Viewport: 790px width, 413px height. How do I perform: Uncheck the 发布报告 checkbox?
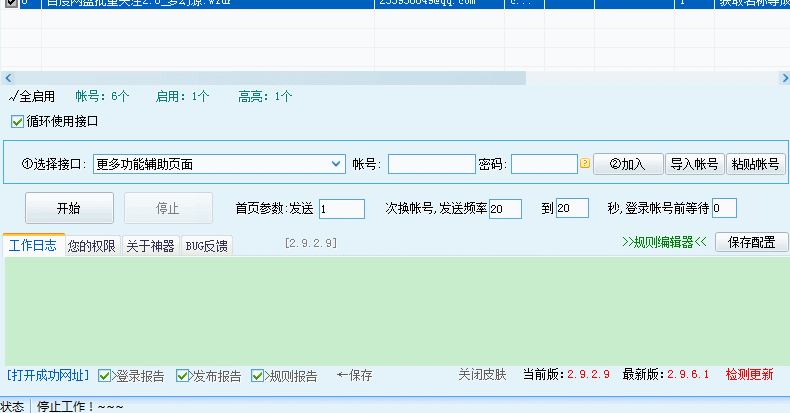point(183,376)
